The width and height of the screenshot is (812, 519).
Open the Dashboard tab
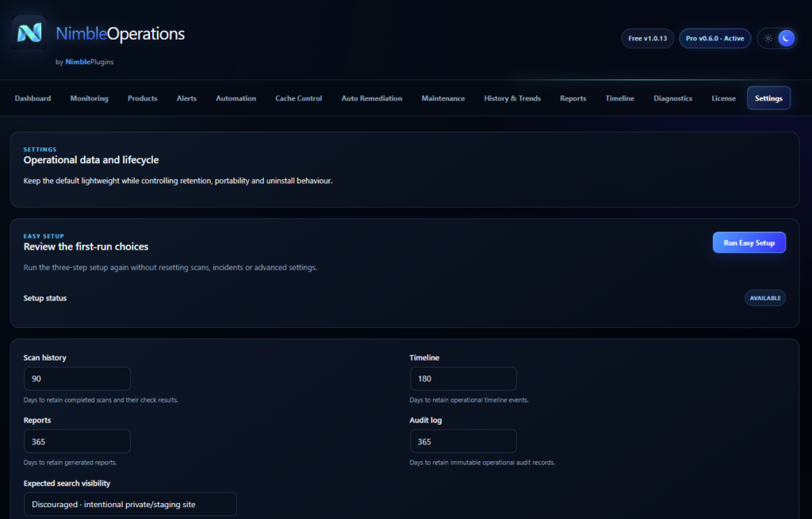tap(33, 98)
